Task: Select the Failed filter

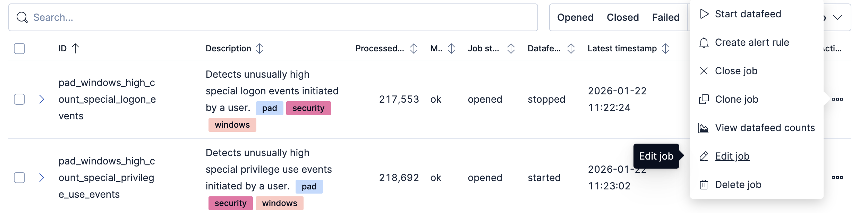Action: click(x=666, y=17)
